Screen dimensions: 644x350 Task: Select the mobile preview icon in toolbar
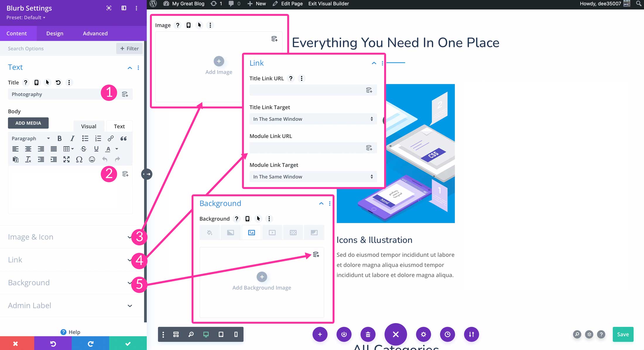[236, 334]
